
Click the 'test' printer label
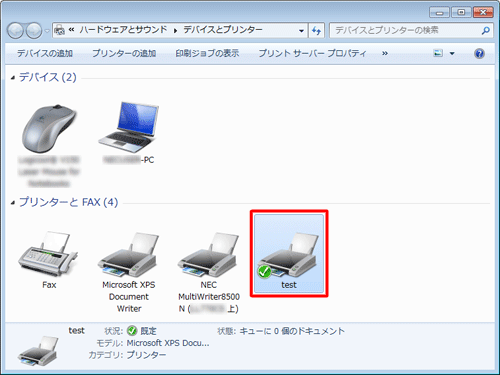click(x=289, y=285)
